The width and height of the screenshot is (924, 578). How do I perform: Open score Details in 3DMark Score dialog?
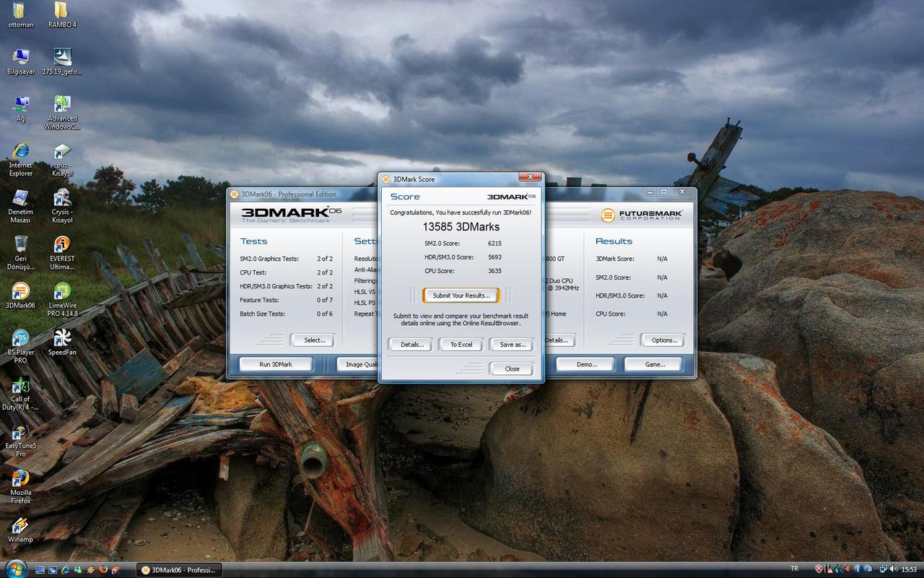point(411,345)
